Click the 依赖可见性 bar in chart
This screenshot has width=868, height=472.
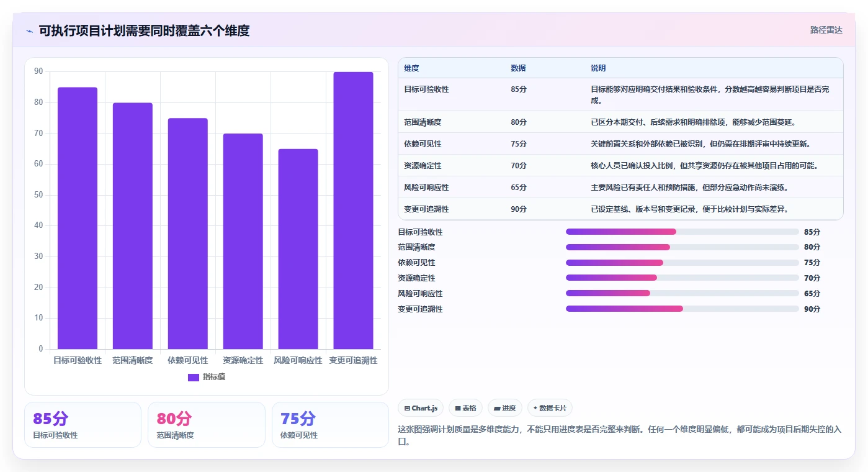point(188,234)
